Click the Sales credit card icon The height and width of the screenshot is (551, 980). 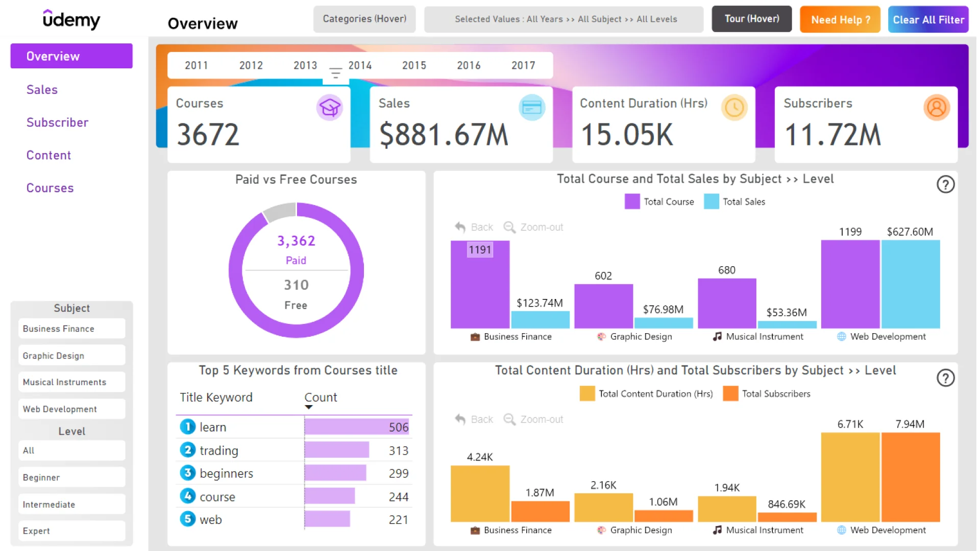(x=532, y=108)
